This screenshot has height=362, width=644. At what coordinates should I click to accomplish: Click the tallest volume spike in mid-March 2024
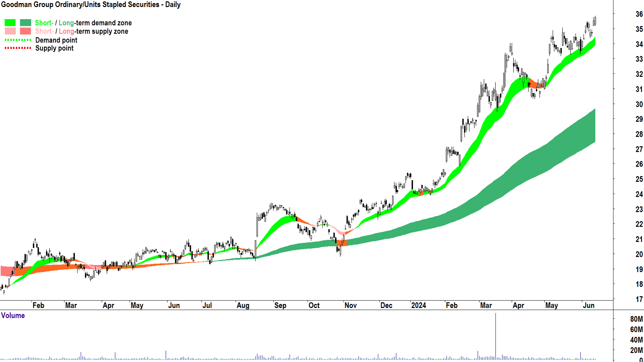(495, 337)
